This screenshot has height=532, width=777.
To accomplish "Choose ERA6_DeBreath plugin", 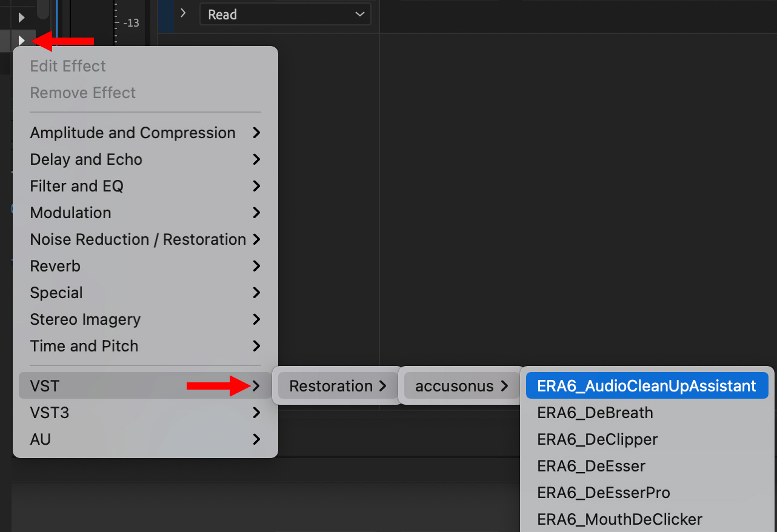I will click(x=647, y=413).
